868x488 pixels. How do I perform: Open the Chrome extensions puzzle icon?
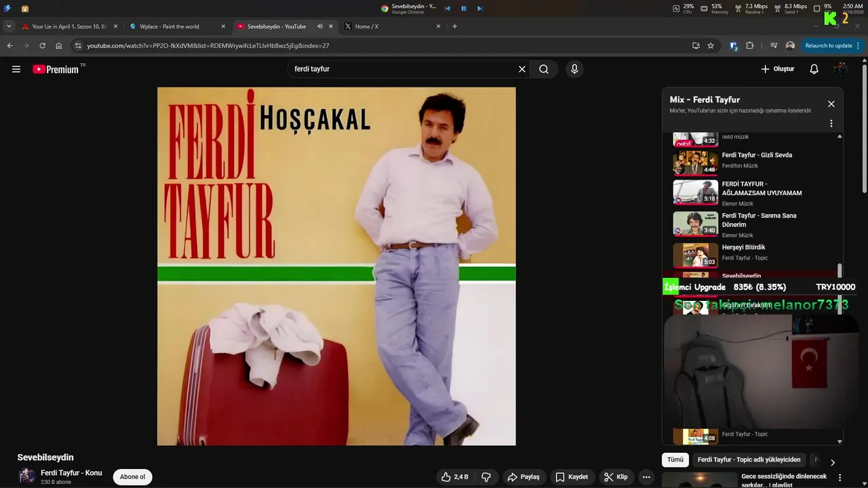(749, 45)
